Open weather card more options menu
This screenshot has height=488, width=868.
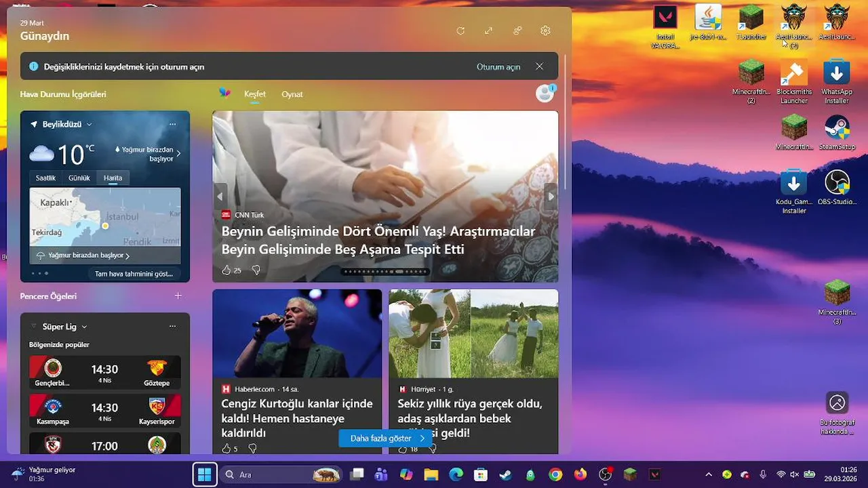(172, 124)
